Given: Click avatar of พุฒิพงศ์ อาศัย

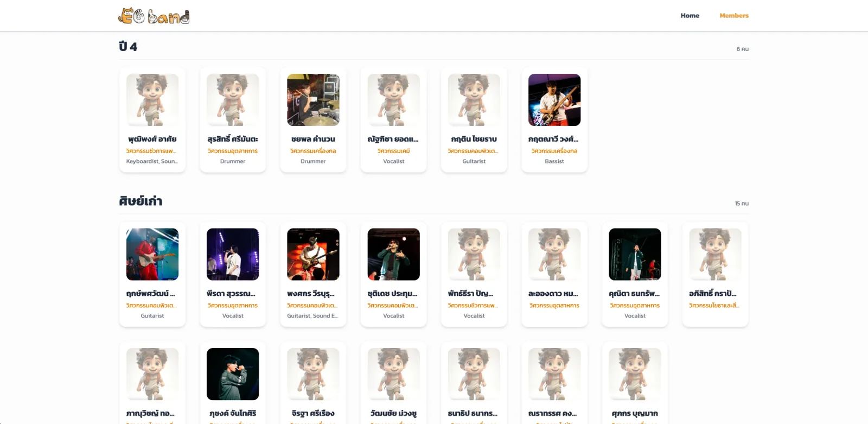Looking at the screenshot, I should point(152,100).
